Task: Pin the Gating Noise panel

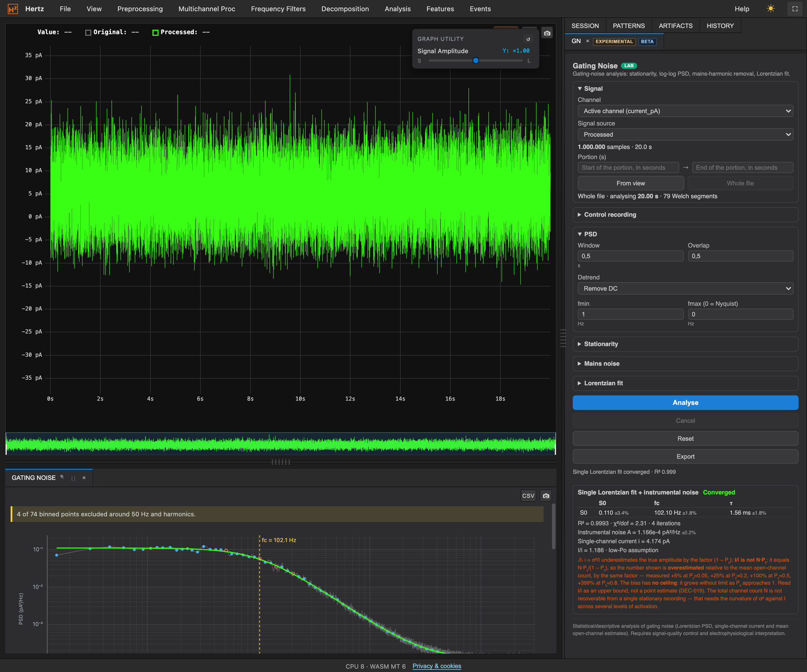Action: 62,477
